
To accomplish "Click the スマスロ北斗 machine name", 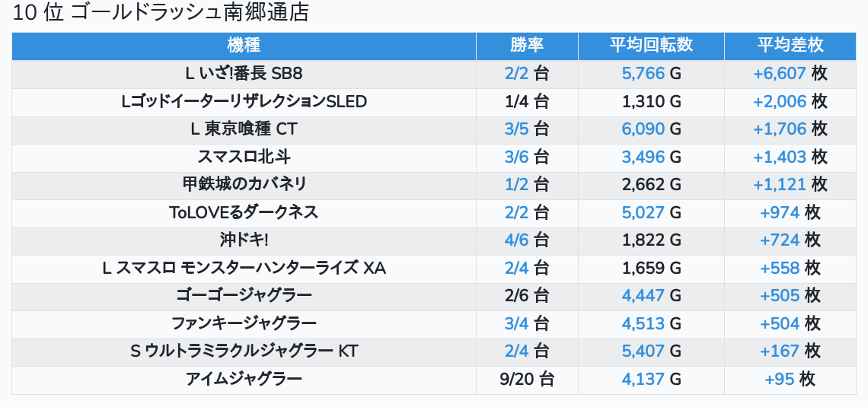I will (x=244, y=157).
